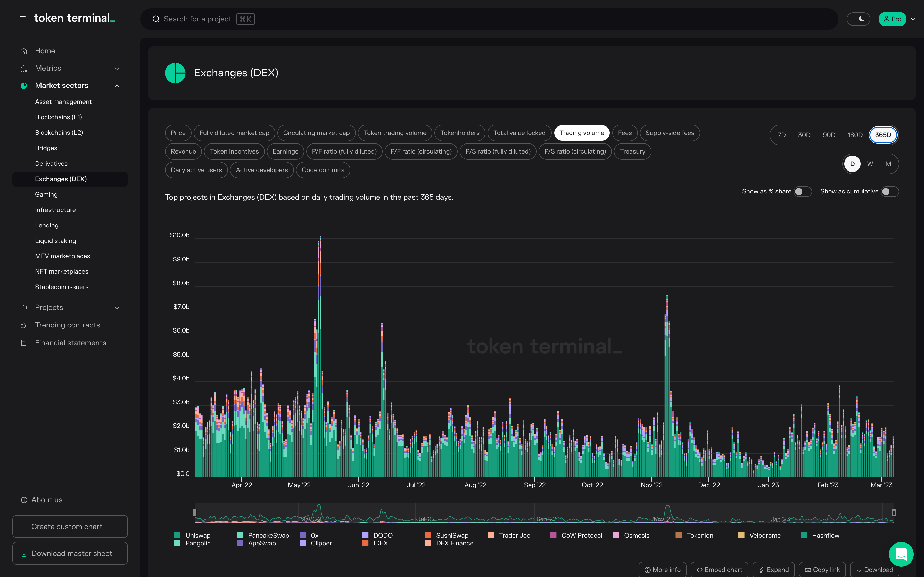The image size is (924, 577).
Task: Click the About us info icon
Action: pyautogui.click(x=24, y=500)
